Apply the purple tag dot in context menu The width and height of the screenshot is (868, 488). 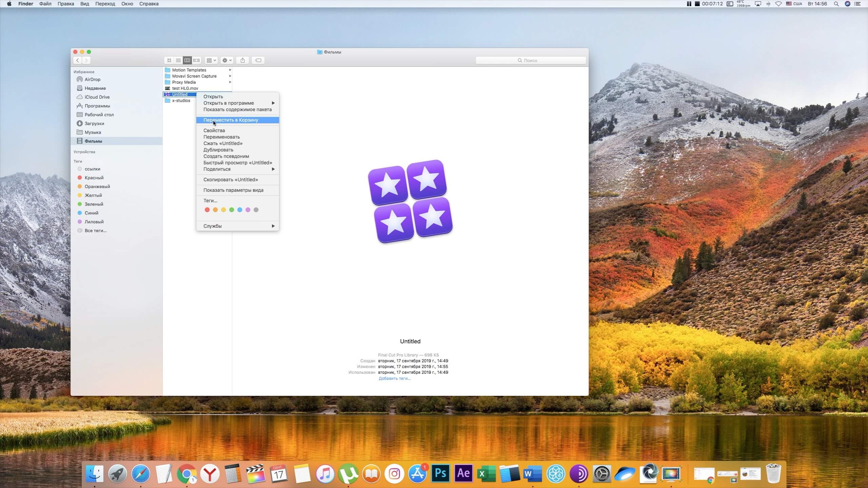[x=248, y=210]
